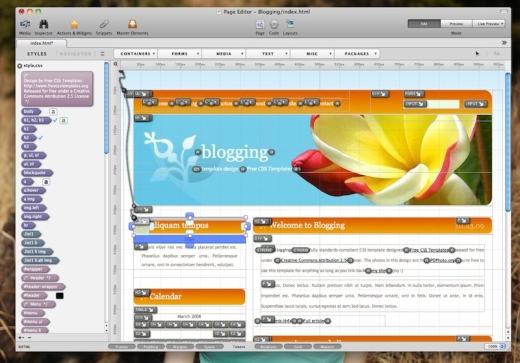This screenshot has height=363, width=520.
Task: Click the TABLE tag badge under Calendar
Action: tap(146, 310)
